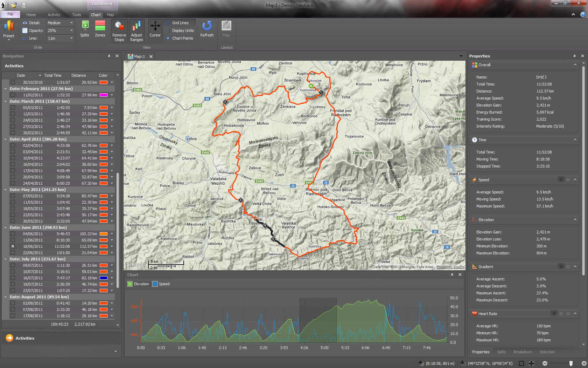This screenshot has height=368, width=588.
Task: Click the zoom slider handle in status bar
Action: point(571,363)
